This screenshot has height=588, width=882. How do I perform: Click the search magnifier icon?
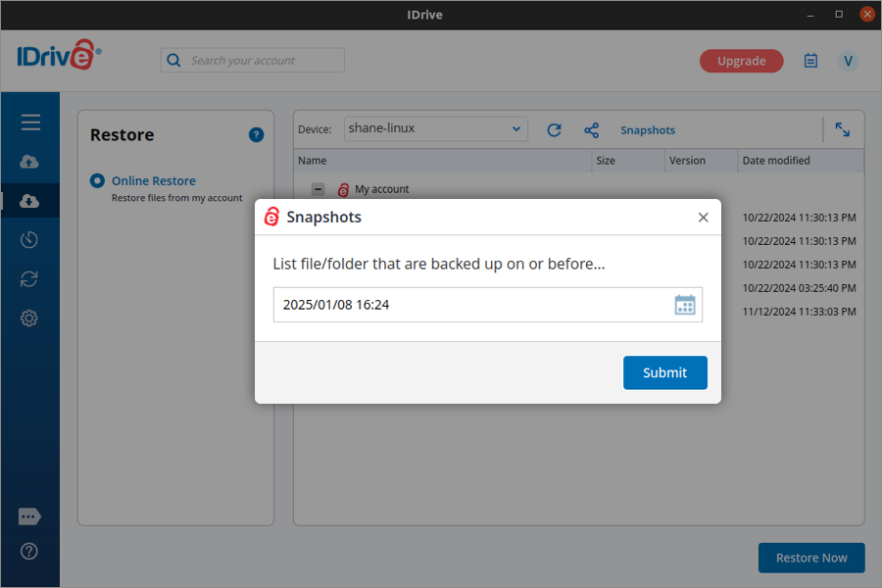click(173, 61)
